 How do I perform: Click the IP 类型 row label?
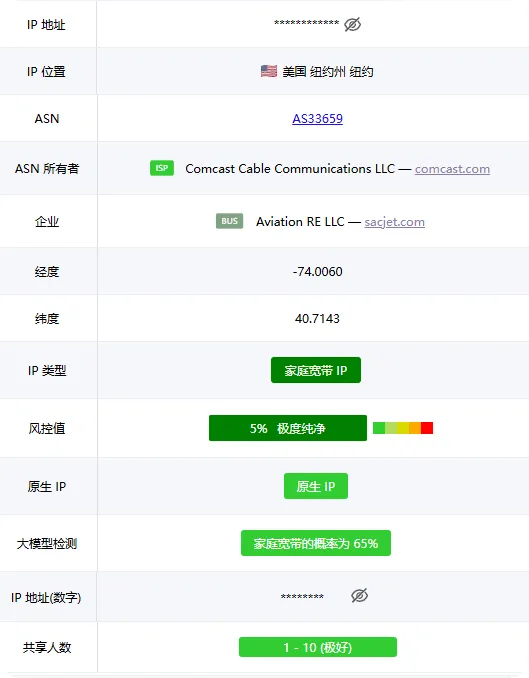click(x=47, y=371)
